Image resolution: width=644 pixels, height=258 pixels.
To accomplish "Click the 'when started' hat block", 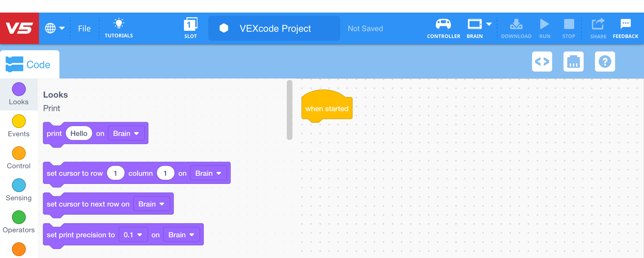I will point(327,108).
